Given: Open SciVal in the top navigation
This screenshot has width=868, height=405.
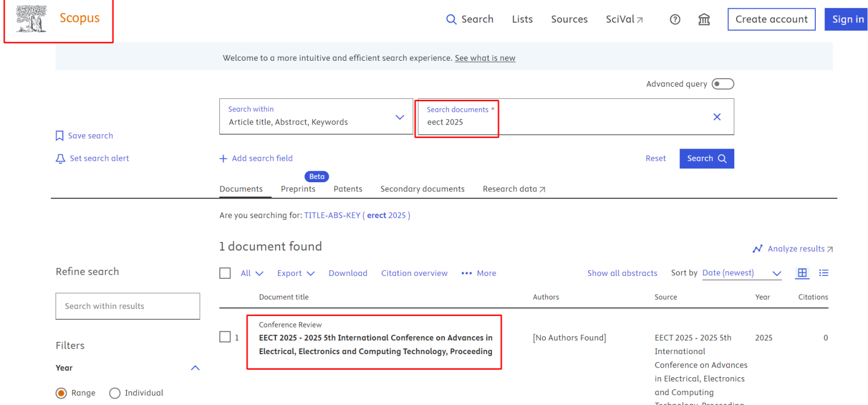Looking at the screenshot, I should pos(624,19).
